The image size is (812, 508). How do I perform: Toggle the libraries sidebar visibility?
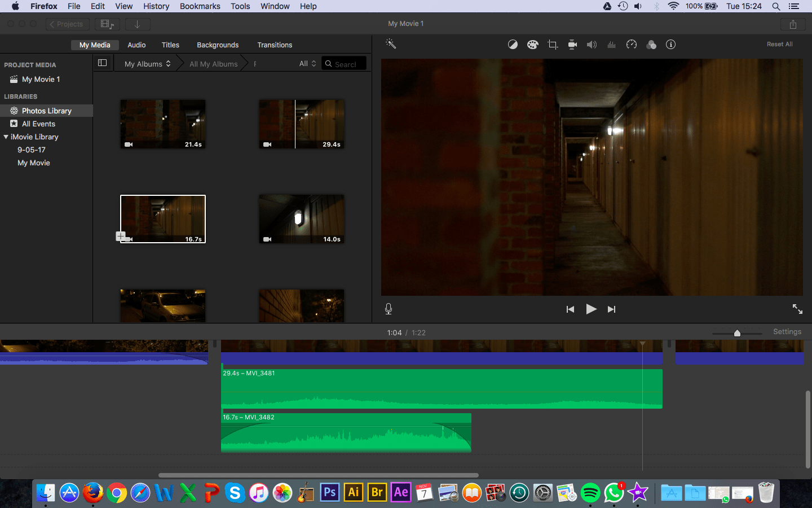coord(103,63)
